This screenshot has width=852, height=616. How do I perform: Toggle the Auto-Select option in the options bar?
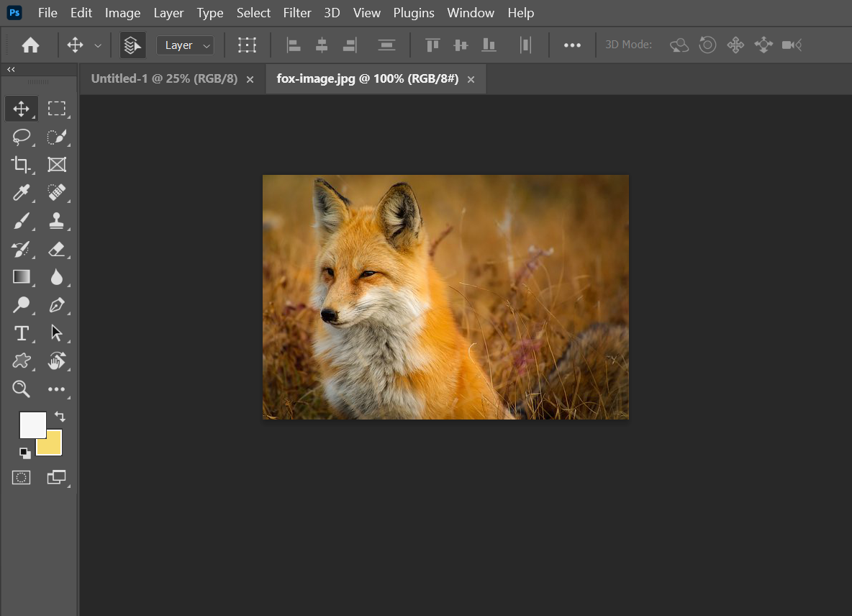(x=132, y=45)
